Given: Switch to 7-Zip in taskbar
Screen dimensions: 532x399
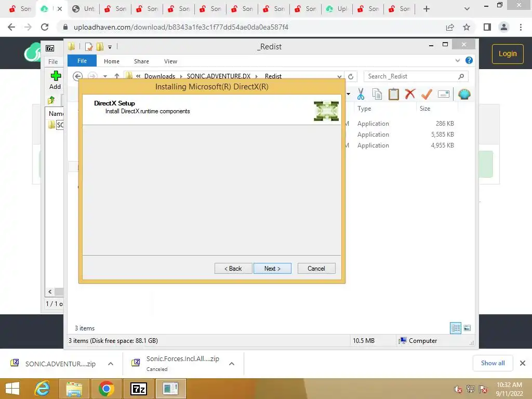Looking at the screenshot, I should click(x=139, y=389).
